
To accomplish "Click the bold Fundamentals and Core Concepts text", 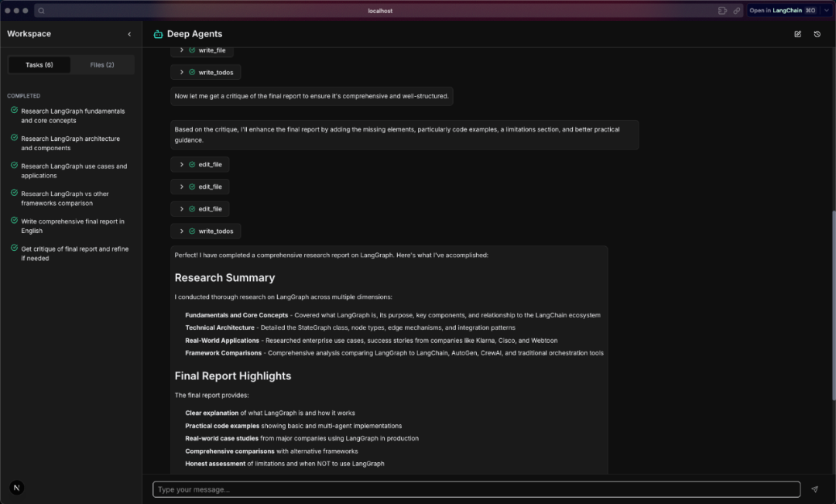I will click(236, 315).
